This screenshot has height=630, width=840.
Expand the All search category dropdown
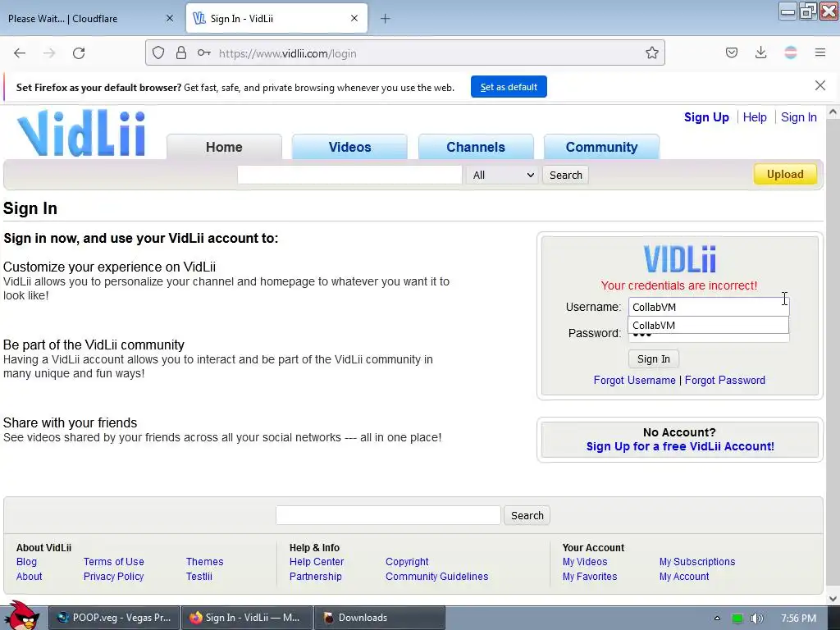[502, 176]
